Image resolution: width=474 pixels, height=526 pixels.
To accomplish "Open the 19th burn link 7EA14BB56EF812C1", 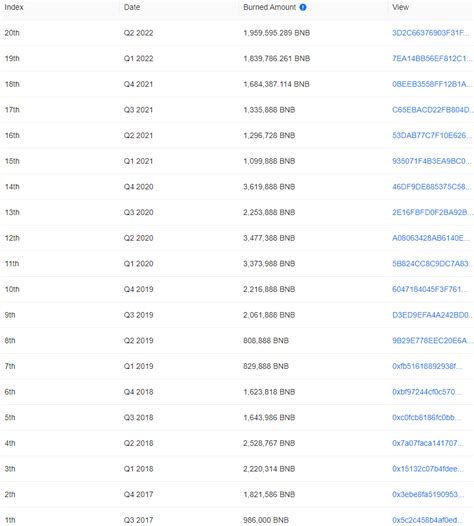I will (x=432, y=58).
